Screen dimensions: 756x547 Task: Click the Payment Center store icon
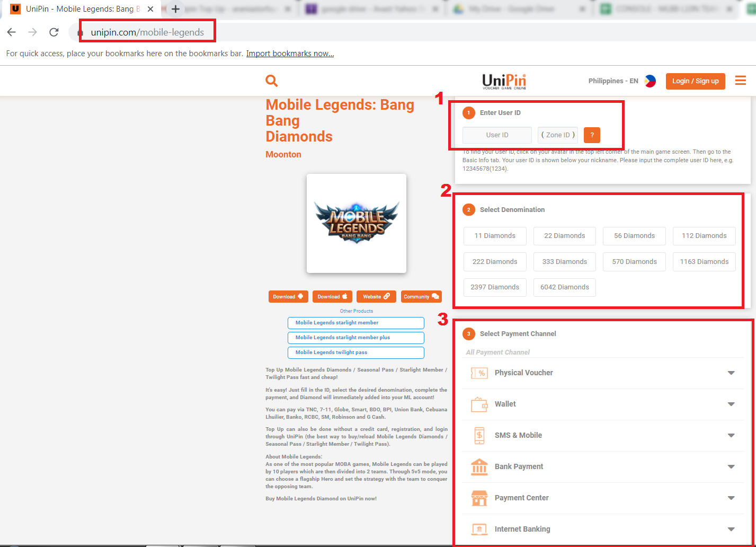coord(479,498)
